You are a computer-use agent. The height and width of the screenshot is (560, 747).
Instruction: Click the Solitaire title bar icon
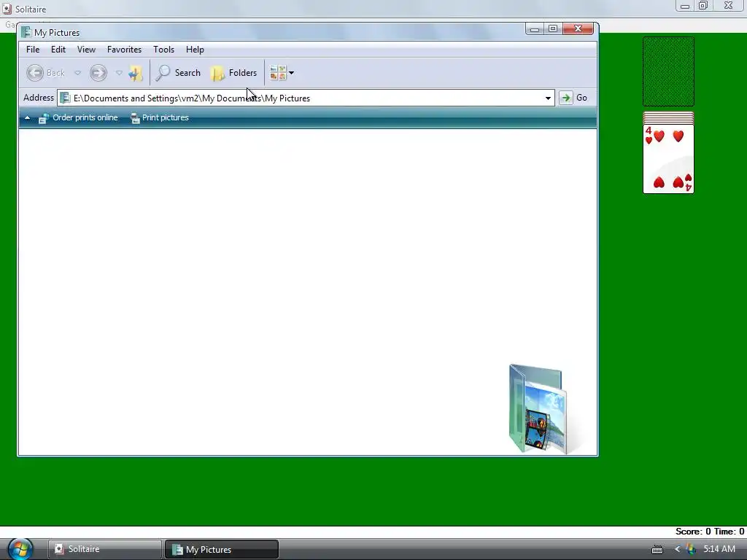point(7,9)
